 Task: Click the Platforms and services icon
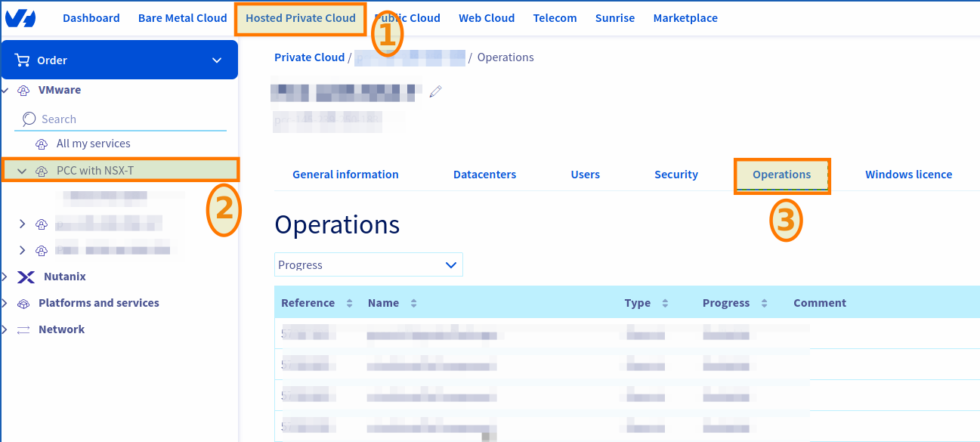(x=23, y=304)
